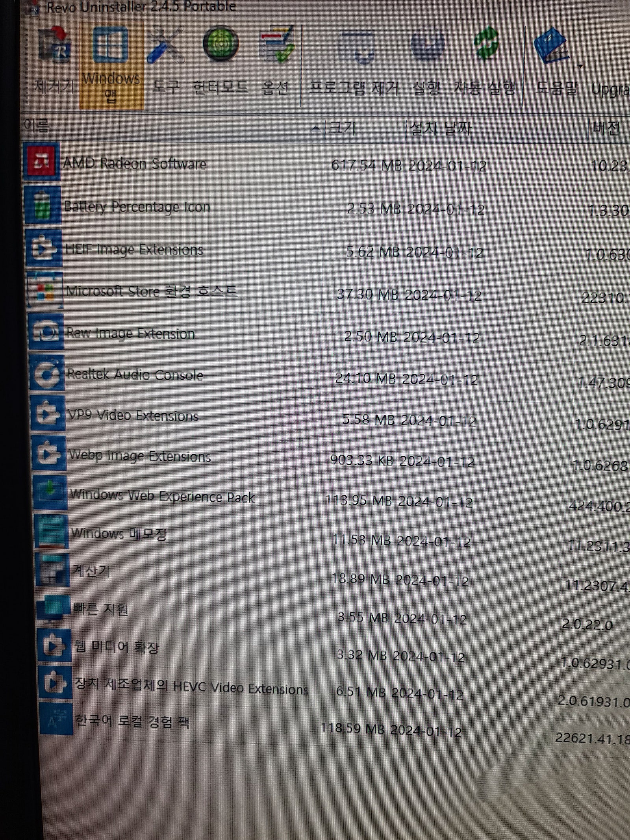The height and width of the screenshot is (840, 630).
Task: Select the HEVC Video Extensions icon
Action: point(56,683)
